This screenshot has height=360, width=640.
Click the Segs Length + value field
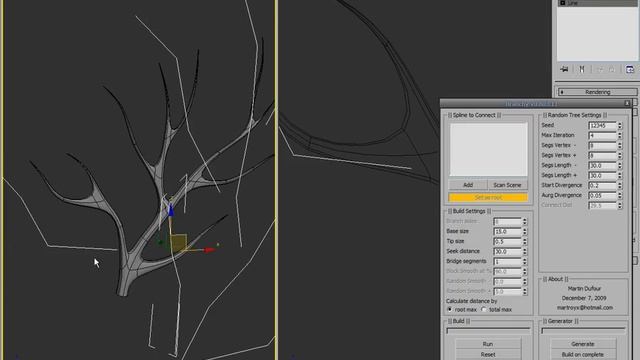(x=602, y=176)
